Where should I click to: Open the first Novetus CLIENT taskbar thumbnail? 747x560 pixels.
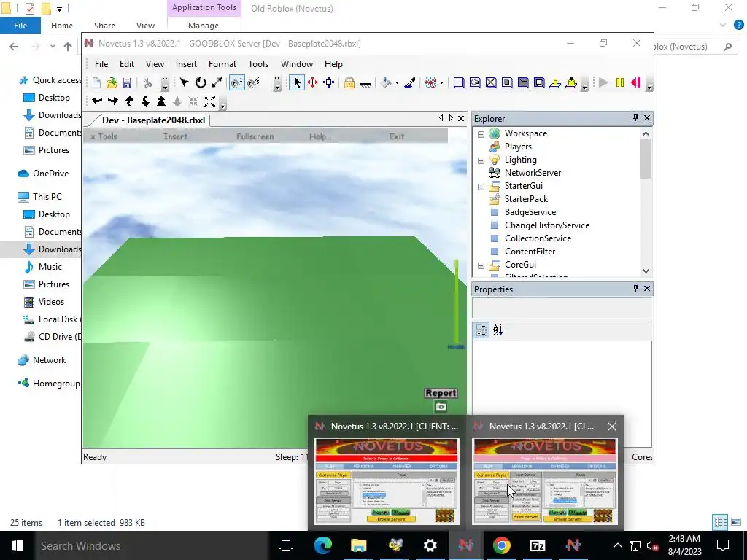(x=387, y=481)
